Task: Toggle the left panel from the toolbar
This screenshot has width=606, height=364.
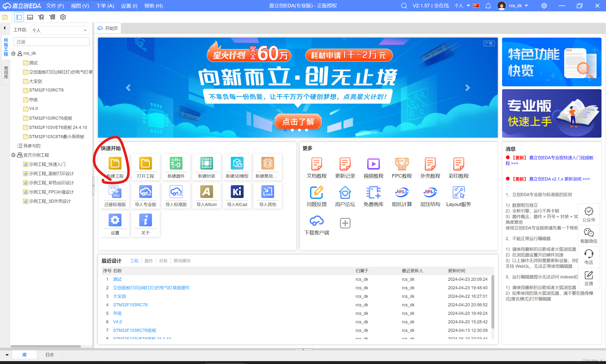Action: [19, 17]
